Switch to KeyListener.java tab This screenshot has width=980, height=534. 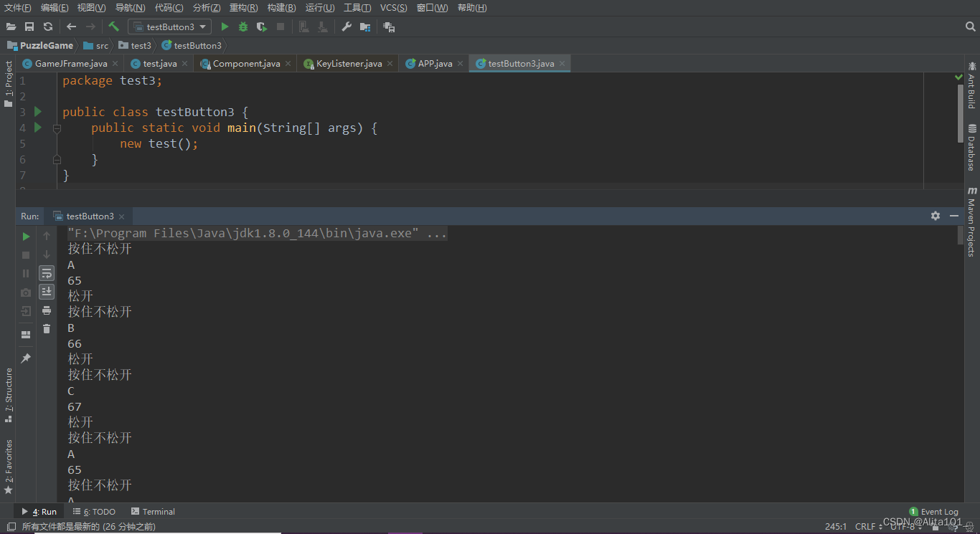point(349,64)
